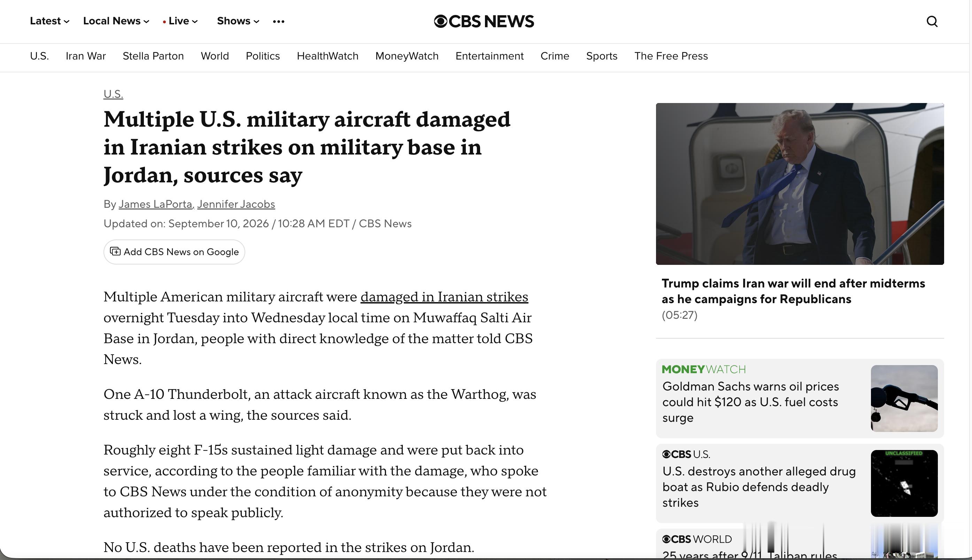
Task: Open the Trump video thumbnail
Action: click(x=800, y=184)
